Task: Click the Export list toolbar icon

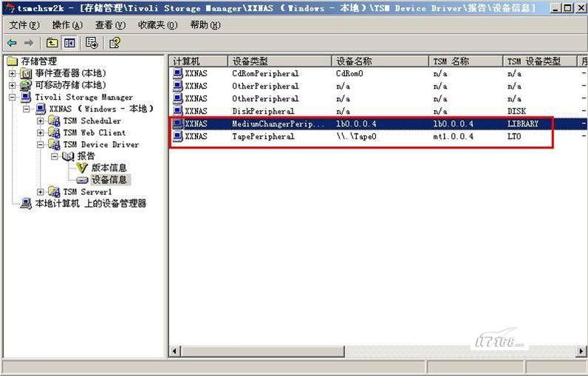Action: tap(92, 43)
